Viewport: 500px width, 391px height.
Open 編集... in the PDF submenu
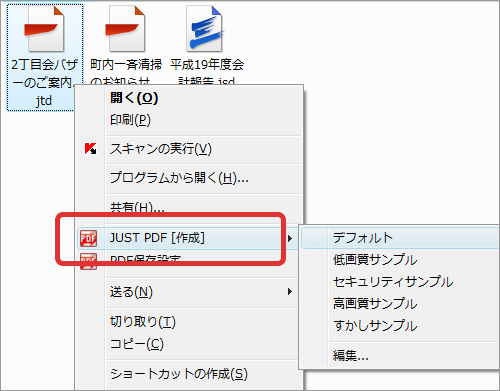point(350,356)
